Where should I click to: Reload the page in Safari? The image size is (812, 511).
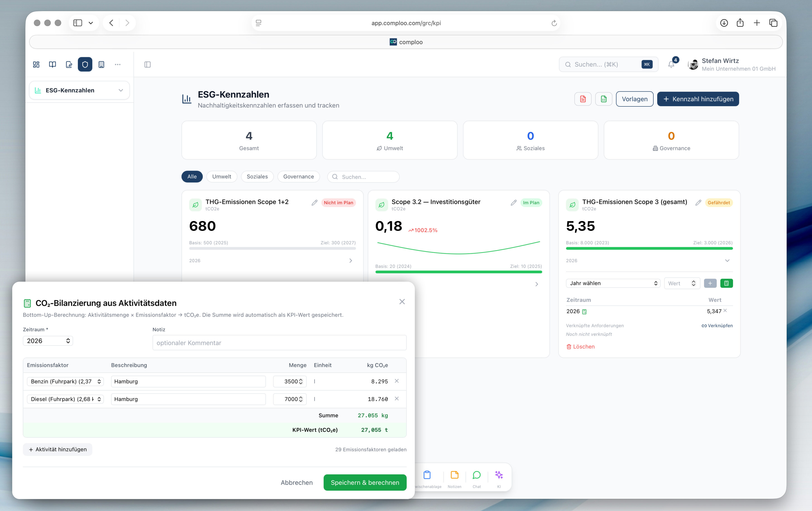(x=554, y=23)
